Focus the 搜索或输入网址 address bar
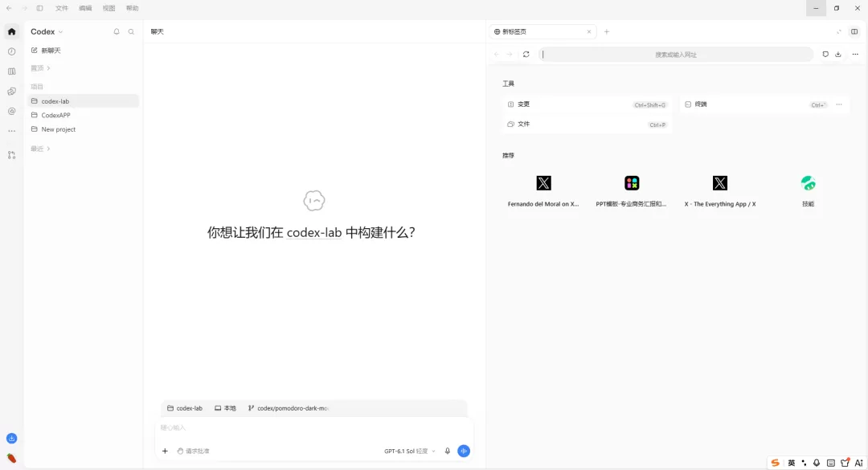This screenshot has width=868, height=470. pos(676,55)
